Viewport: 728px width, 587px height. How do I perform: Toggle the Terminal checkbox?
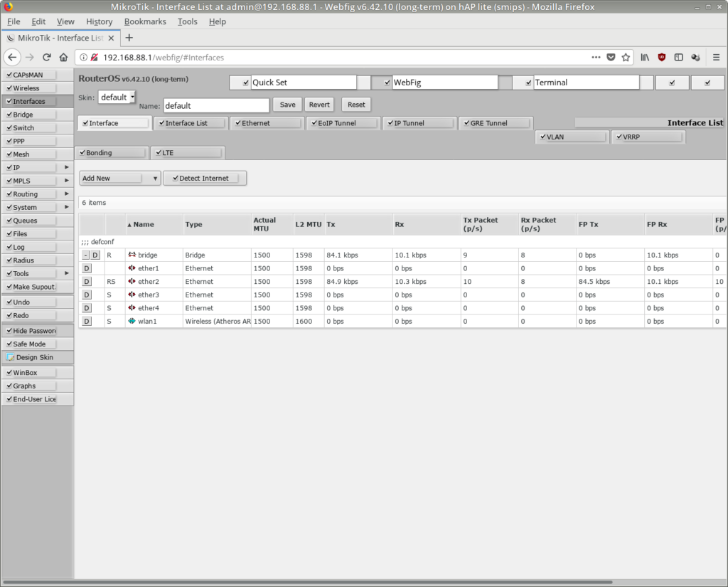tap(528, 83)
